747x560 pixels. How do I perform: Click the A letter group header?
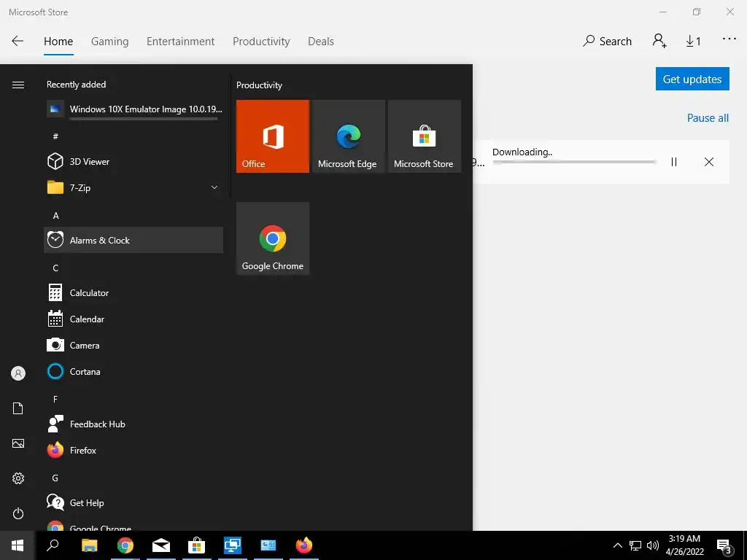tap(55, 215)
